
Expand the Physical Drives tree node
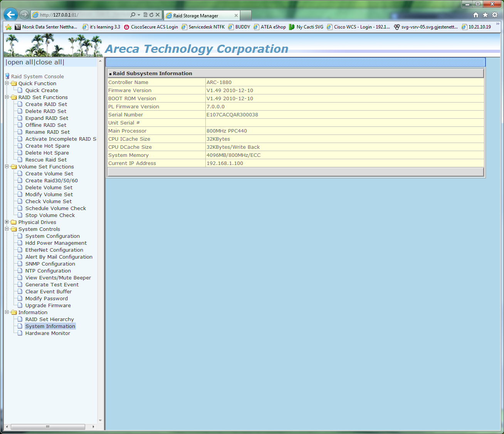pyautogui.click(x=7, y=222)
